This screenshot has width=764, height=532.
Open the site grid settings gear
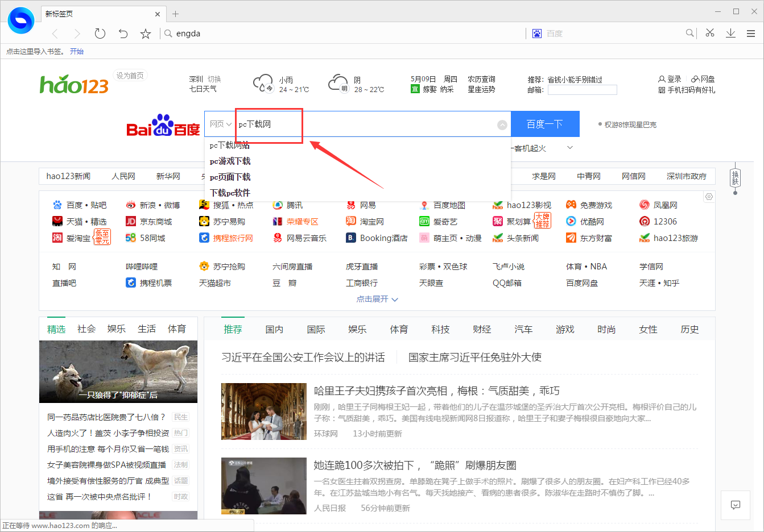pos(709,196)
